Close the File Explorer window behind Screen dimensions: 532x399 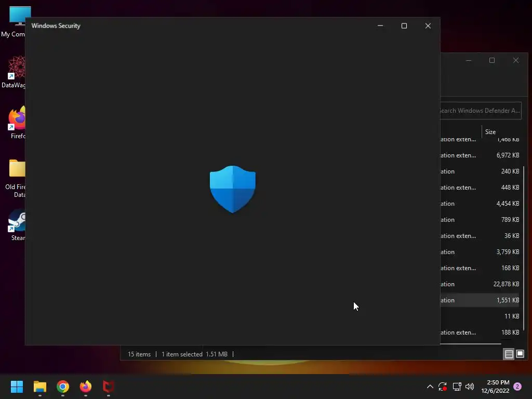click(x=516, y=60)
